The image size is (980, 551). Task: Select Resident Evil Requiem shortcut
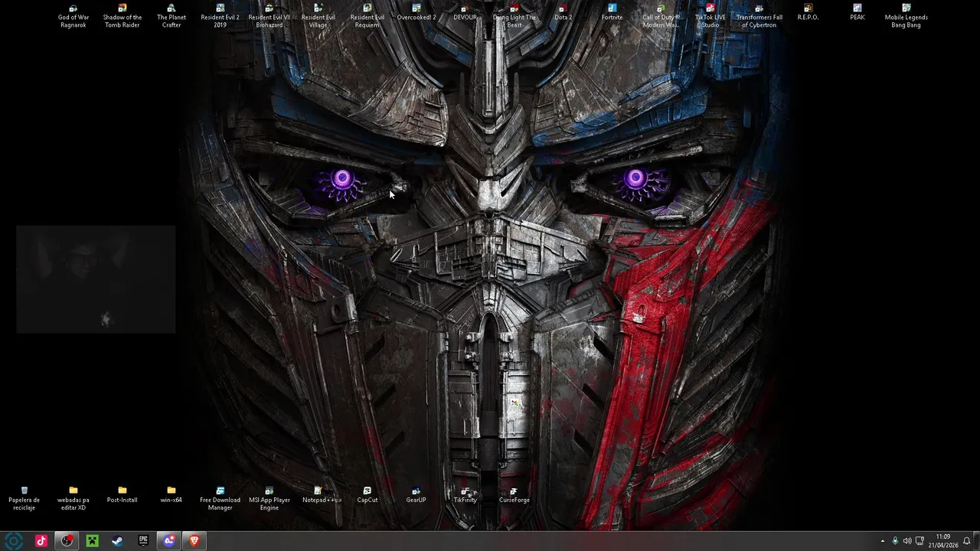(367, 17)
